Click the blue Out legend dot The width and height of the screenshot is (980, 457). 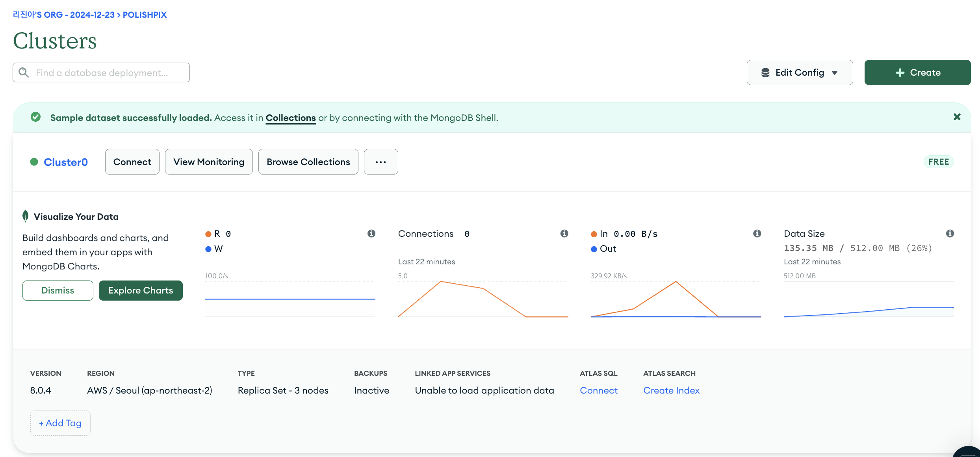[594, 249]
